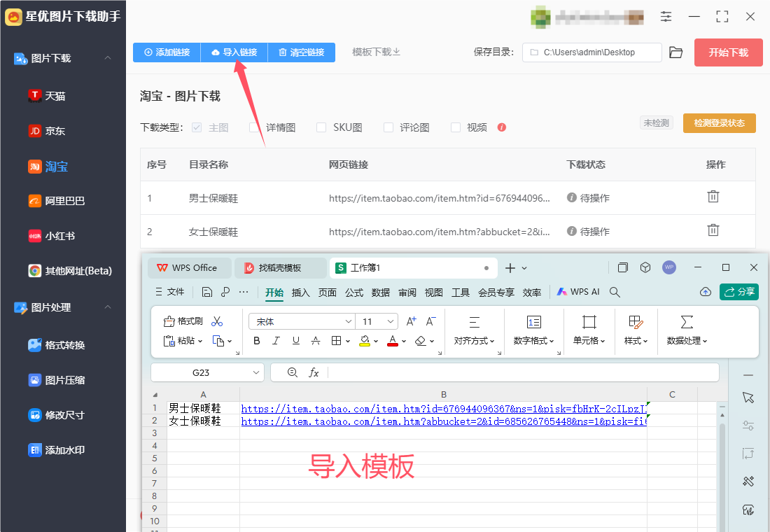Image resolution: width=770 pixels, height=532 pixels.
Task: Click the 模板下载 link
Action: 376,52
